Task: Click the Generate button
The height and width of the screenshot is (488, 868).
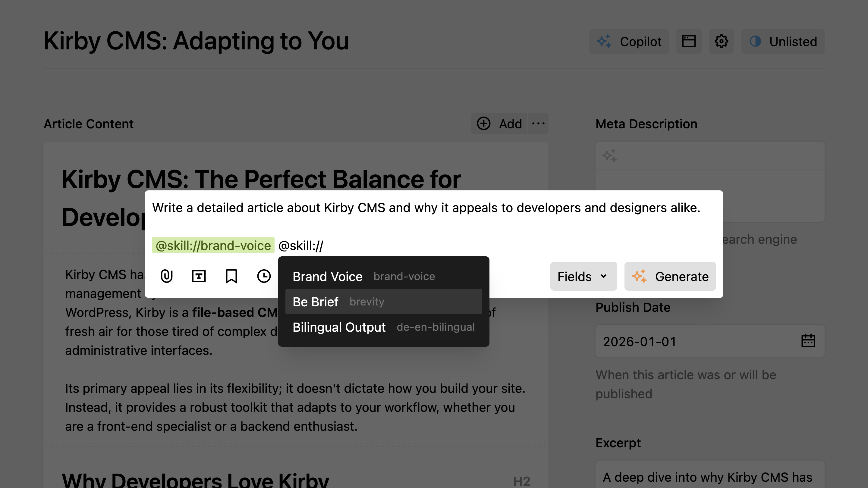Action: 670,276
